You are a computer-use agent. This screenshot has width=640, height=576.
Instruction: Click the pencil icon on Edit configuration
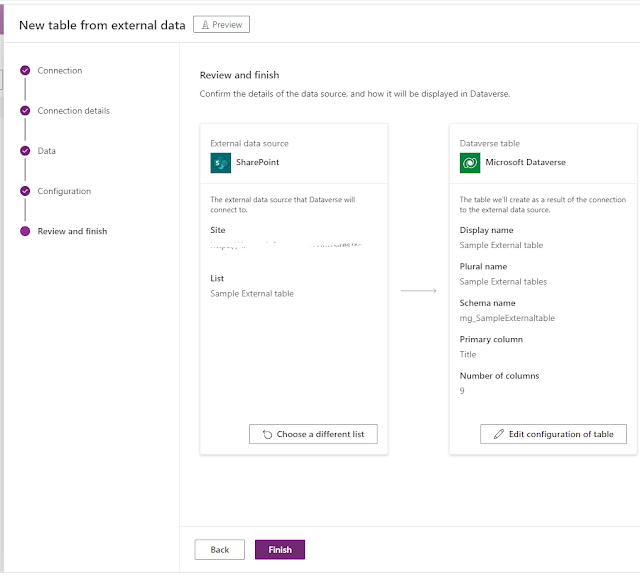tap(497, 434)
